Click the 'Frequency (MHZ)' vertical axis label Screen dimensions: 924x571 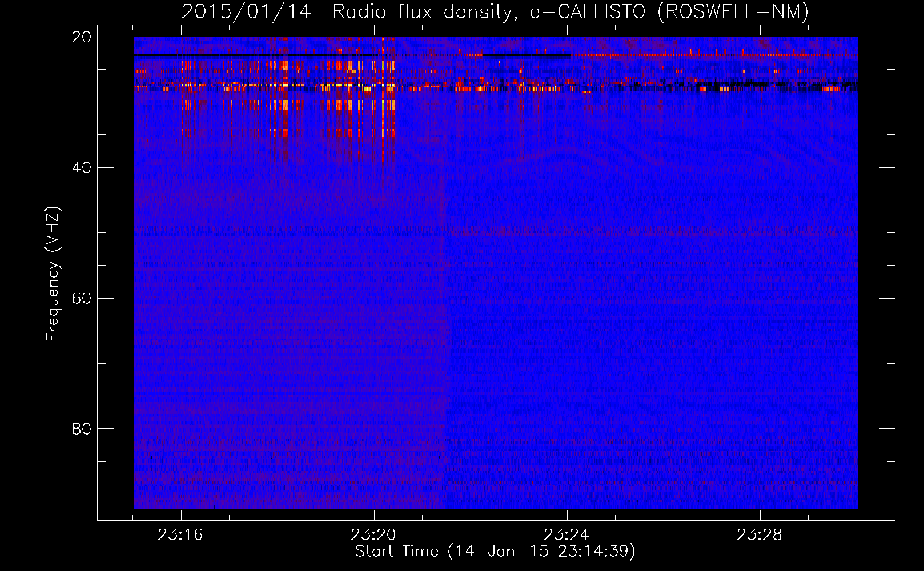pyautogui.click(x=53, y=274)
